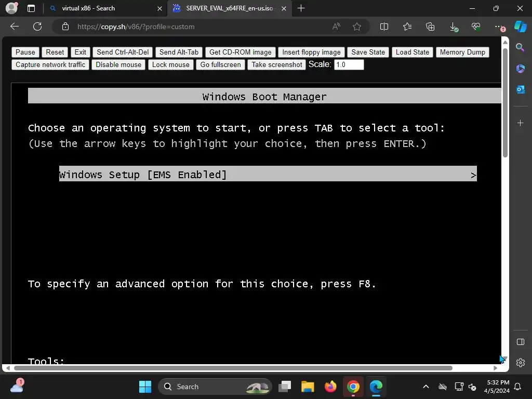The height and width of the screenshot is (399, 532).
Task: Click the Exit emulator button
Action: [80, 52]
